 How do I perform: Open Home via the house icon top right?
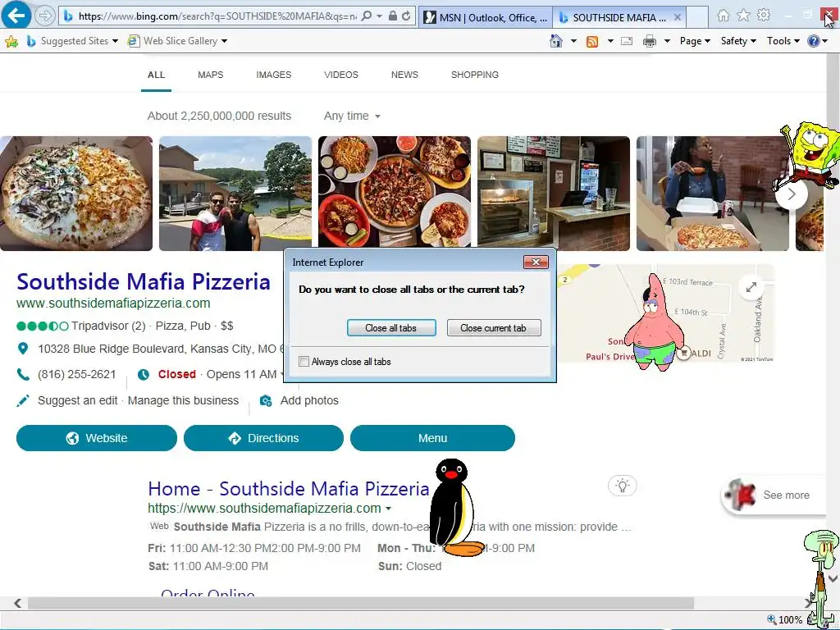click(724, 16)
